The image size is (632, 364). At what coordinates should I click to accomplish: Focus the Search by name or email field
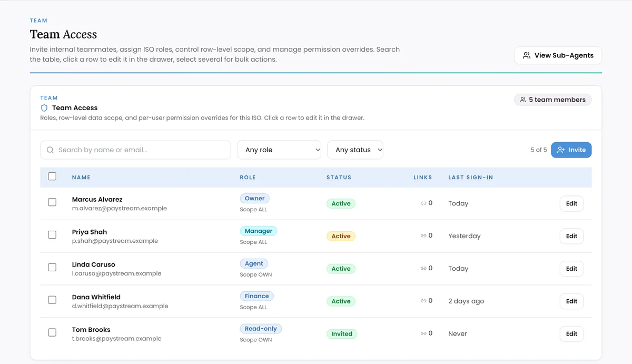[x=135, y=150]
